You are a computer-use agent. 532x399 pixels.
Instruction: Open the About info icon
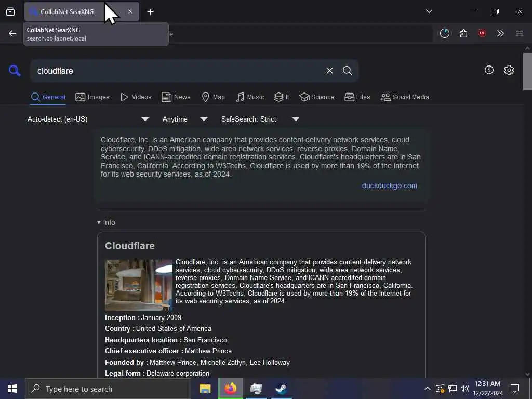tap(489, 70)
